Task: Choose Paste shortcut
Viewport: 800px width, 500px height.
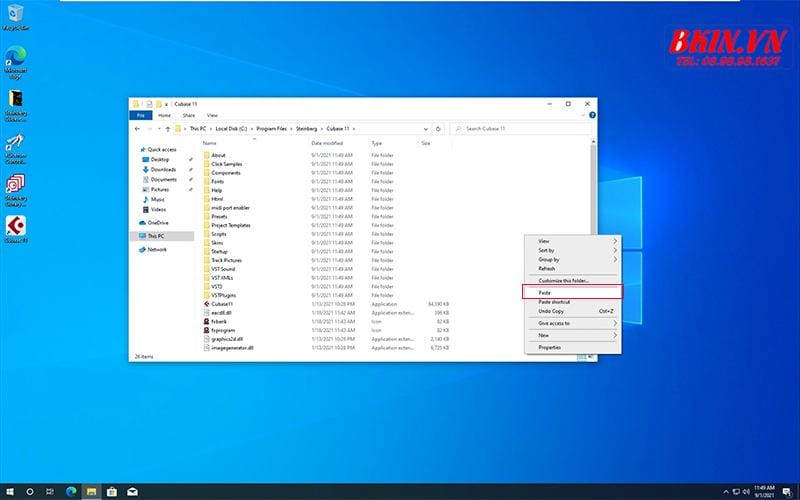Action: 573,302
